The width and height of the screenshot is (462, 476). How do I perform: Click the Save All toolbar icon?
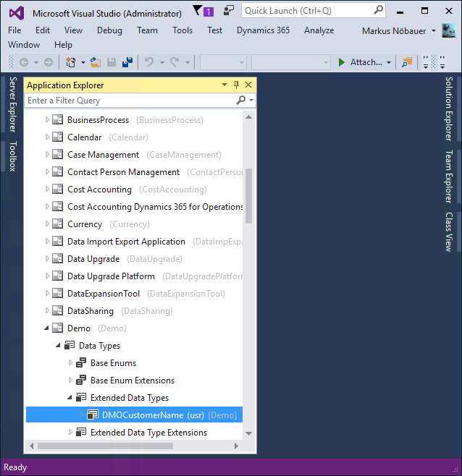tap(126, 62)
